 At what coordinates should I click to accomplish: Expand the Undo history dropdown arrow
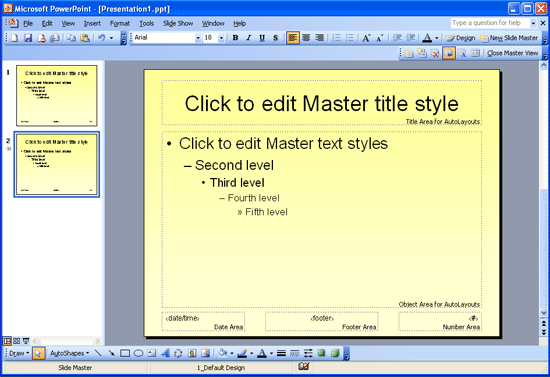click(x=112, y=38)
